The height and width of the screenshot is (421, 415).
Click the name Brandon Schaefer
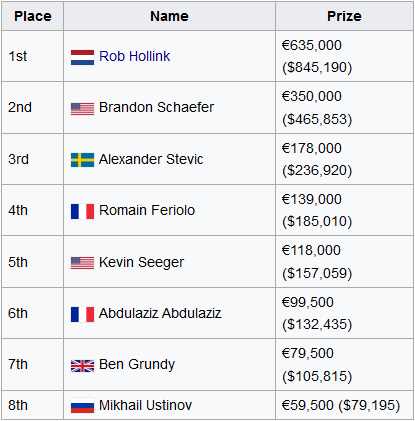point(156,107)
